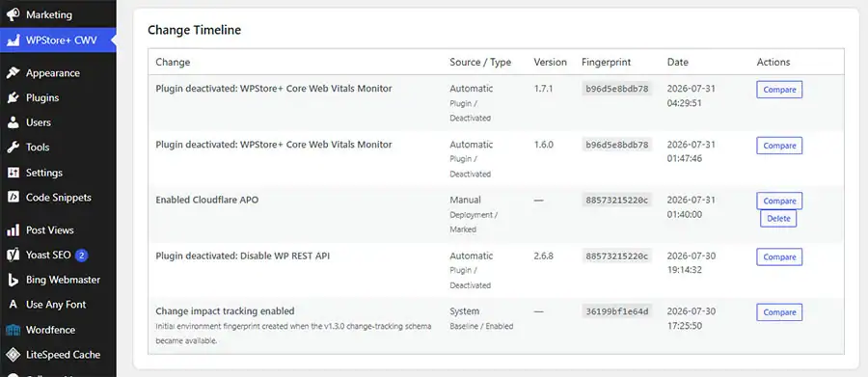Click the Fingerprint column header
Viewport: 868px width, 377px height.
coord(607,62)
